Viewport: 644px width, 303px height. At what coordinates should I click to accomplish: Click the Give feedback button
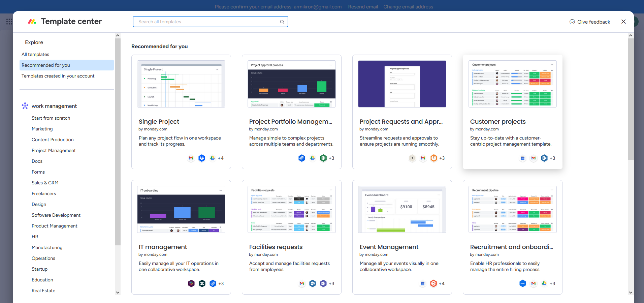[x=590, y=22]
